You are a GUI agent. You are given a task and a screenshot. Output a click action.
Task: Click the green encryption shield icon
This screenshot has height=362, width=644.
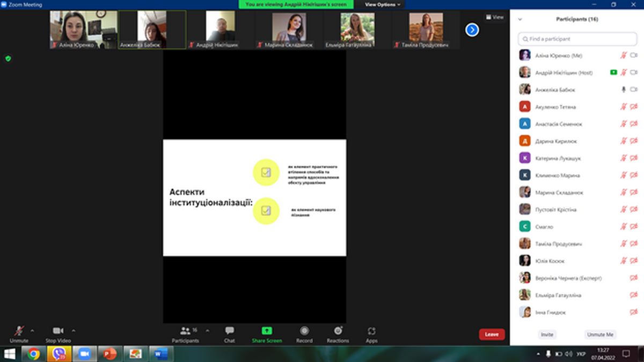8,58
